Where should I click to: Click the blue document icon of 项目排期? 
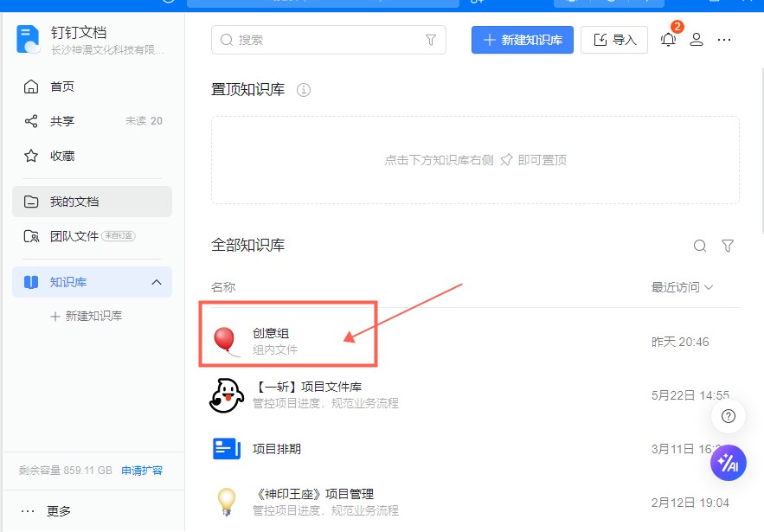[x=227, y=449]
